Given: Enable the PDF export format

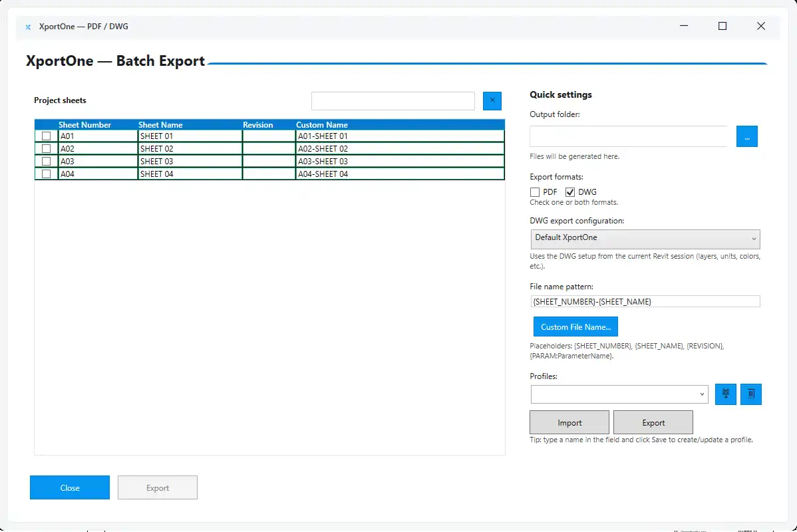Looking at the screenshot, I should 535,192.
